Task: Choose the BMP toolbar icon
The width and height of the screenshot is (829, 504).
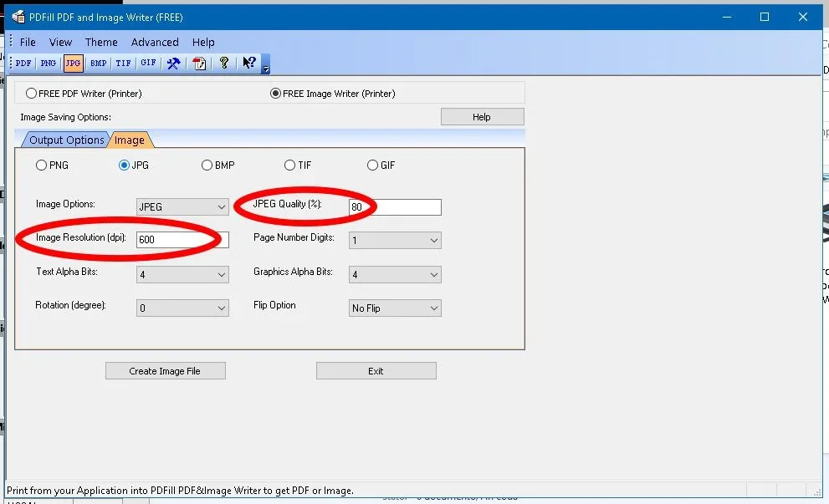Action: tap(99, 64)
